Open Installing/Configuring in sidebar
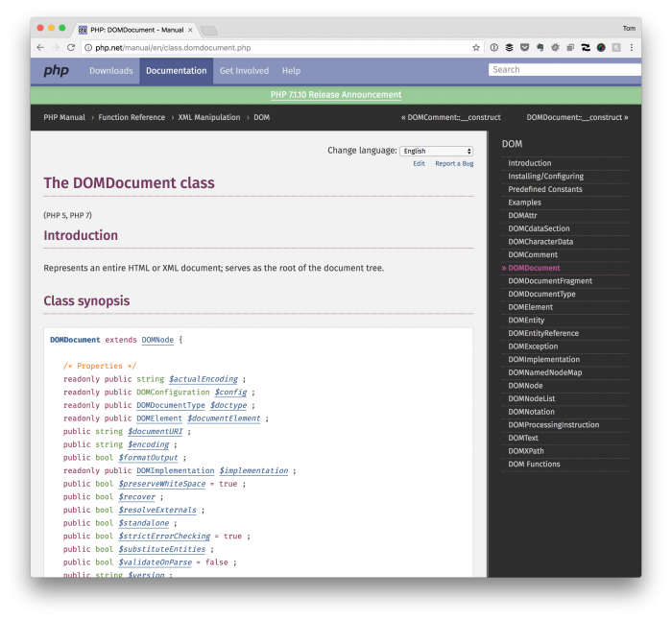The width and height of the screenshot is (672, 621). click(545, 177)
